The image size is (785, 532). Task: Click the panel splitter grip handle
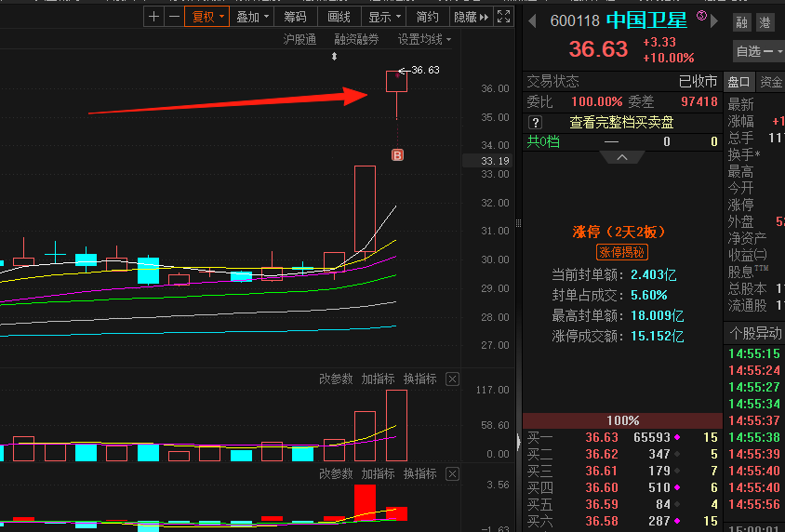(519, 223)
